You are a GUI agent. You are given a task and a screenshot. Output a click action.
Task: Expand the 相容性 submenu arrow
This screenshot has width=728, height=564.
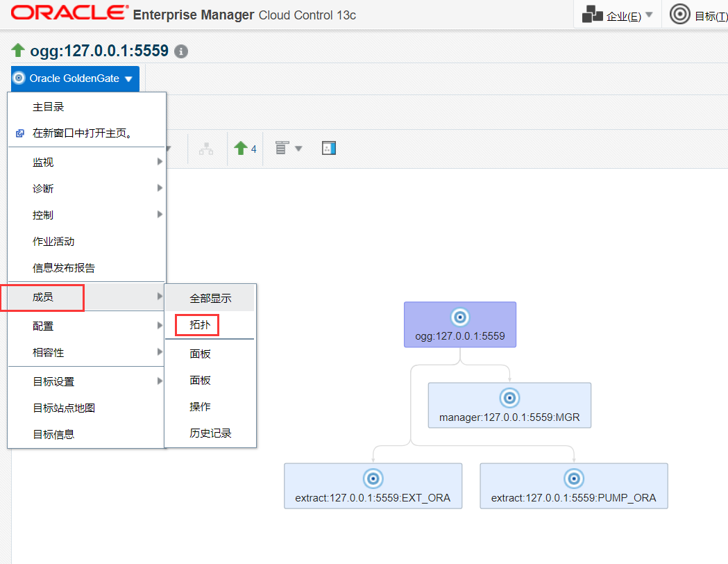(160, 352)
